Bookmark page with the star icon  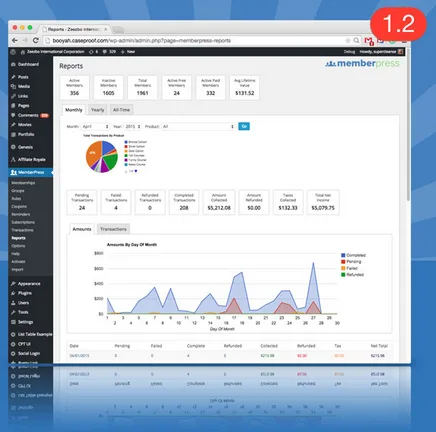click(348, 41)
